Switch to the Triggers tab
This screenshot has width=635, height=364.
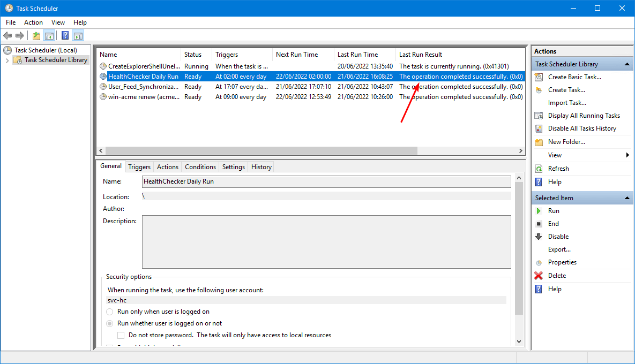[x=139, y=167]
